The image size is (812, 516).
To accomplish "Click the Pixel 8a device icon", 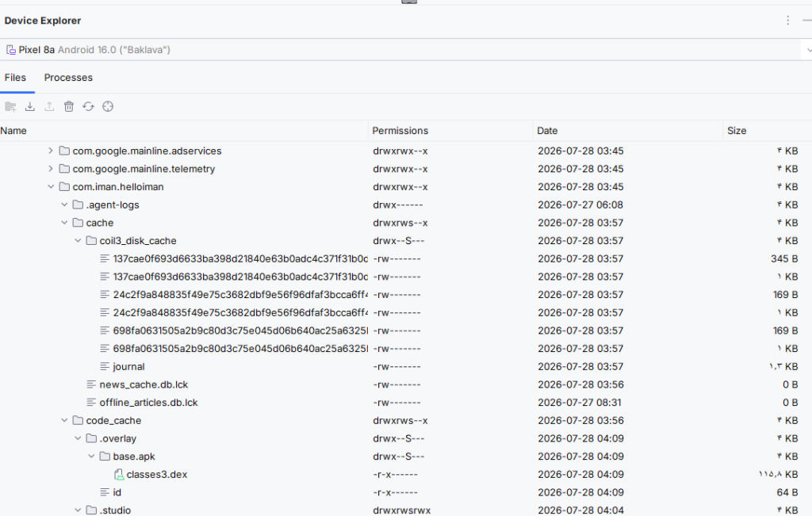I will pyautogui.click(x=11, y=50).
